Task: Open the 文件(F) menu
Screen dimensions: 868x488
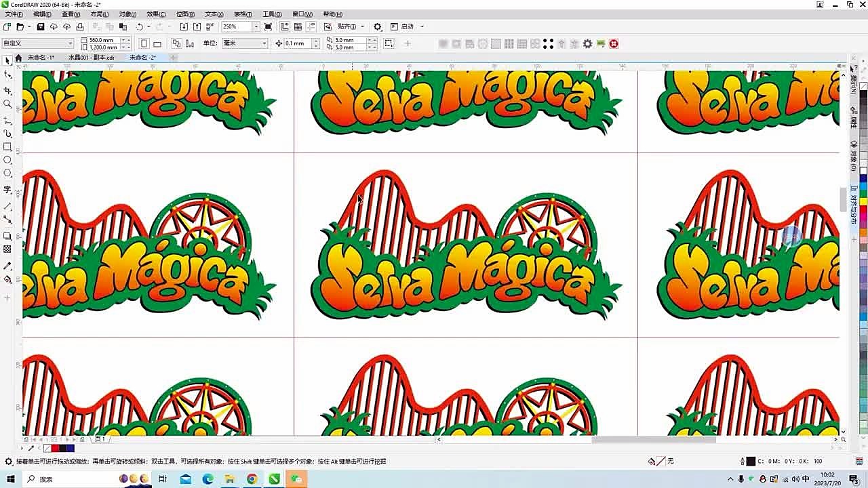Action: point(14,14)
